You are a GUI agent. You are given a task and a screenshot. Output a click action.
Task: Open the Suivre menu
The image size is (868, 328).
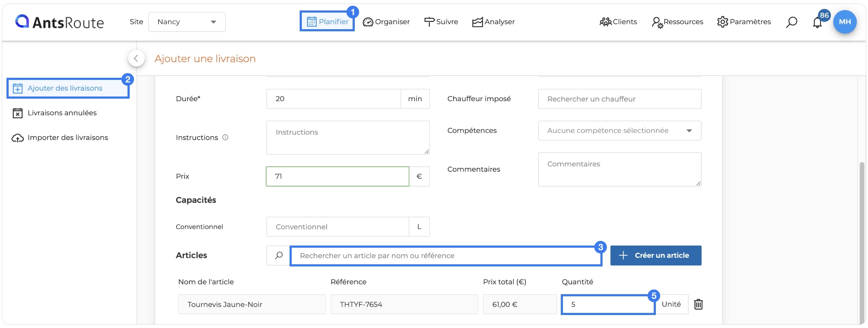click(441, 22)
